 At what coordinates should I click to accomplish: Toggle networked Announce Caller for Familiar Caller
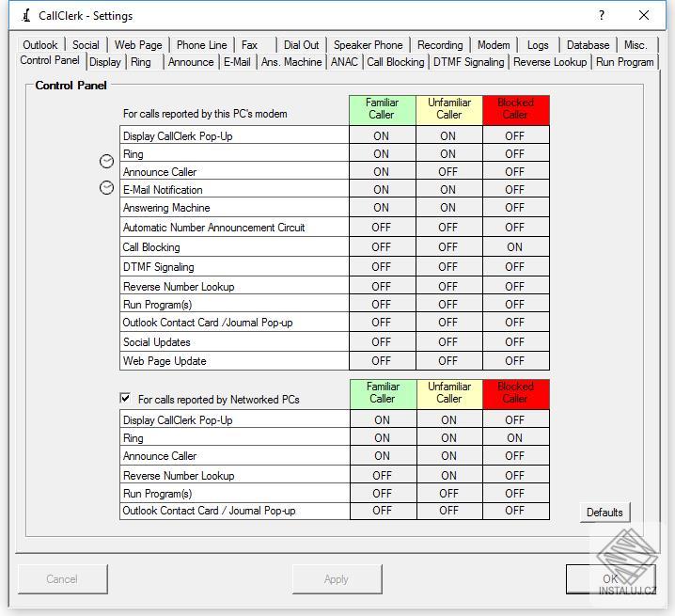point(383,456)
